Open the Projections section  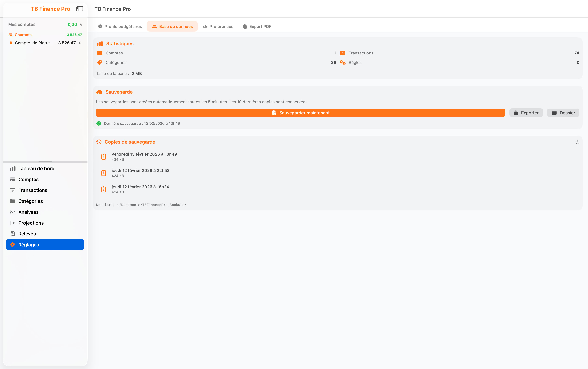tap(31, 223)
